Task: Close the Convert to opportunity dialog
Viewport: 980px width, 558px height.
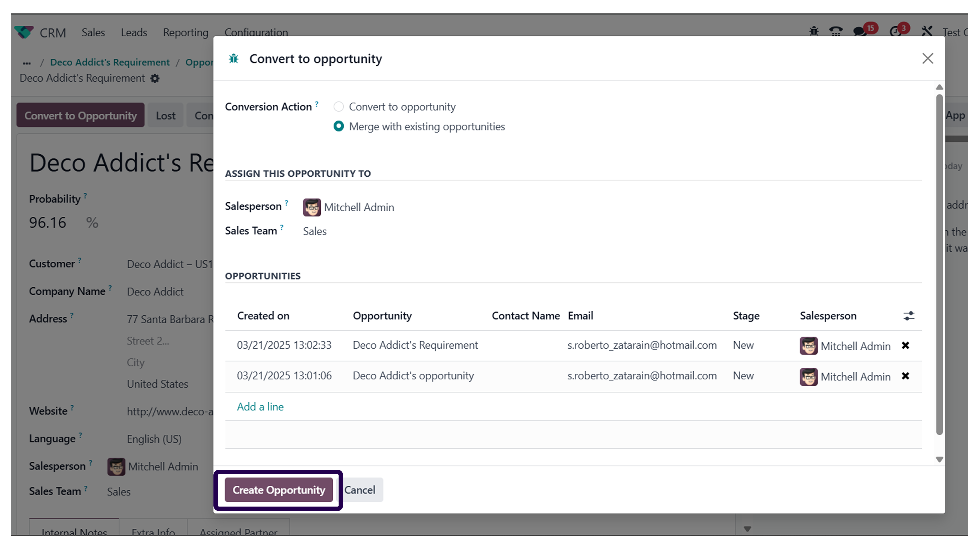Action: 927,59
